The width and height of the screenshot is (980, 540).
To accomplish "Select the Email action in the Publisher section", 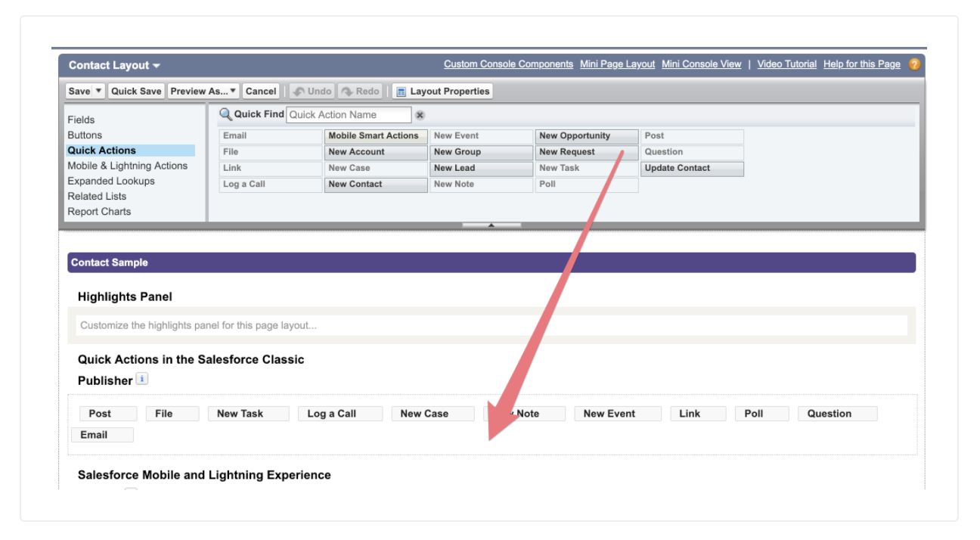I will [x=102, y=435].
